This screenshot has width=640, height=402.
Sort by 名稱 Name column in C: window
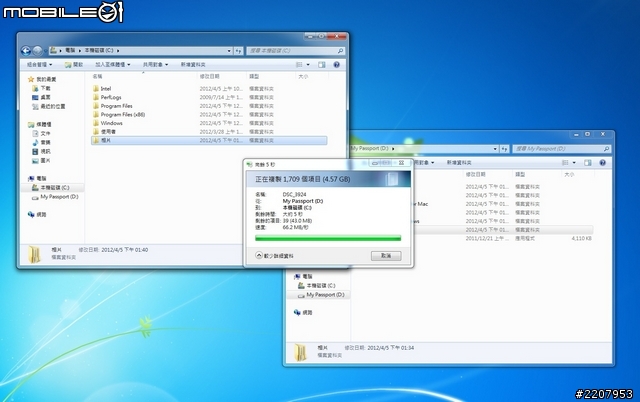point(97,76)
